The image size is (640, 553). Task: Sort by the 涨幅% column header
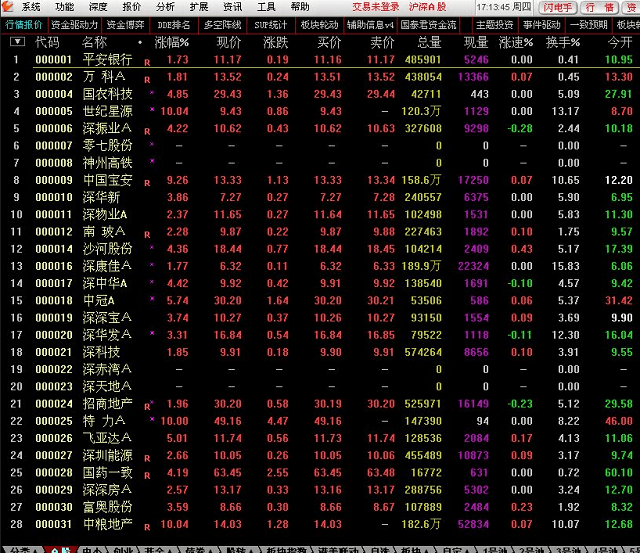[x=171, y=42]
